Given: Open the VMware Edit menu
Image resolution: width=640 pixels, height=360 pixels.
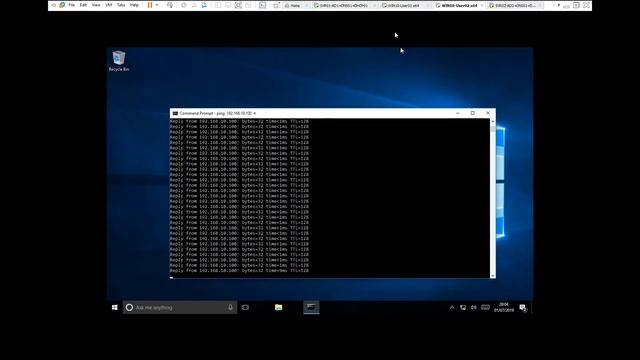Looking at the screenshot, I should [x=83, y=5].
